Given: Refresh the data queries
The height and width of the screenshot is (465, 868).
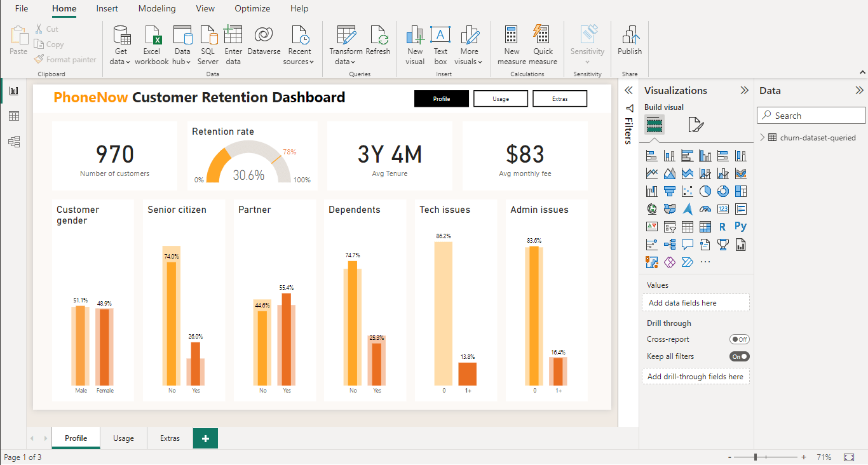Looking at the screenshot, I should coord(378,41).
